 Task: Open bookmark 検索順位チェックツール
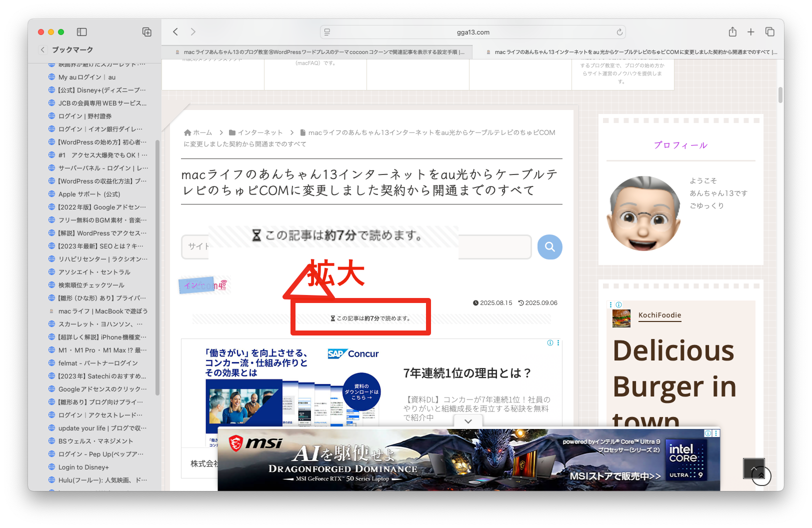(x=91, y=285)
